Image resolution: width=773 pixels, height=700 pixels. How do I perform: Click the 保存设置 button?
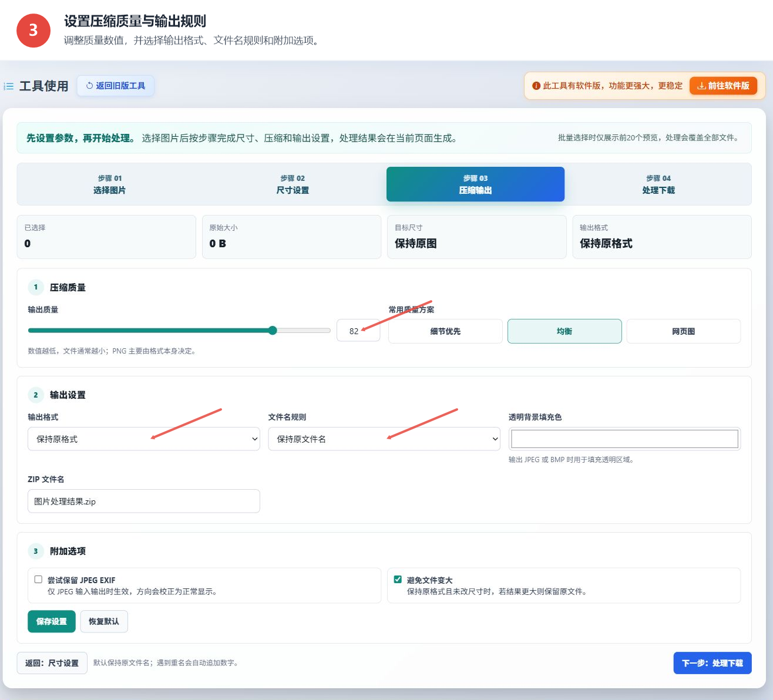(x=52, y=621)
